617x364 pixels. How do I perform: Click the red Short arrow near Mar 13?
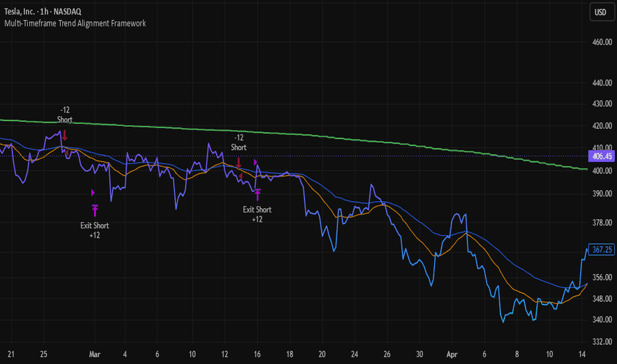coord(238,163)
